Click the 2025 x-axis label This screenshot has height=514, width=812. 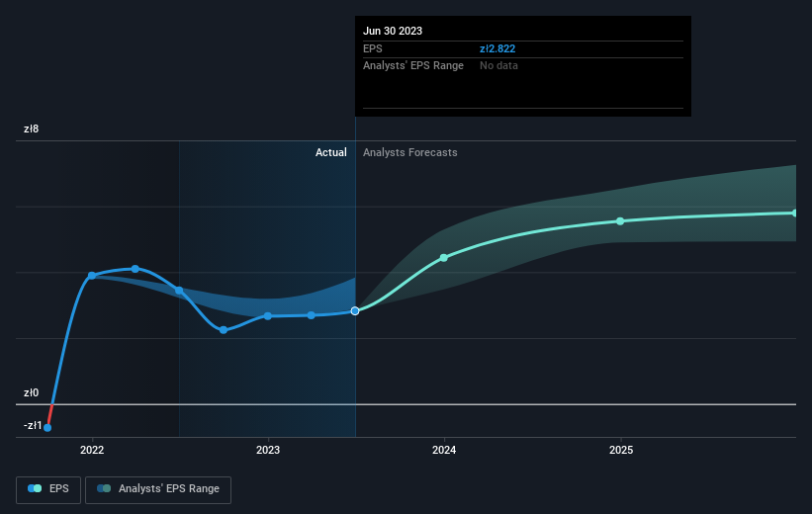pos(621,450)
